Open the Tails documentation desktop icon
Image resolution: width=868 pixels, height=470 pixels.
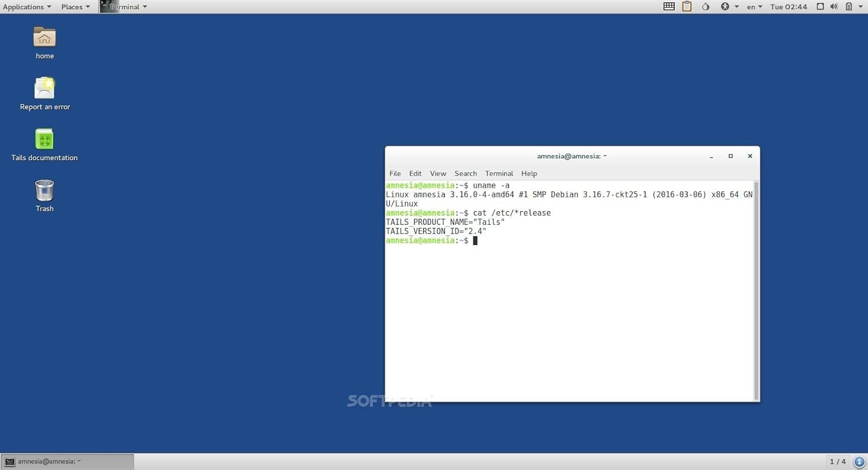click(x=45, y=140)
